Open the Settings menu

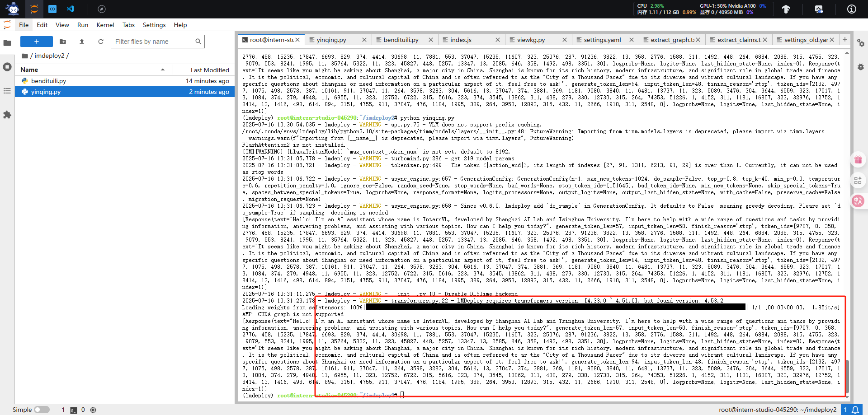pyautogui.click(x=154, y=25)
